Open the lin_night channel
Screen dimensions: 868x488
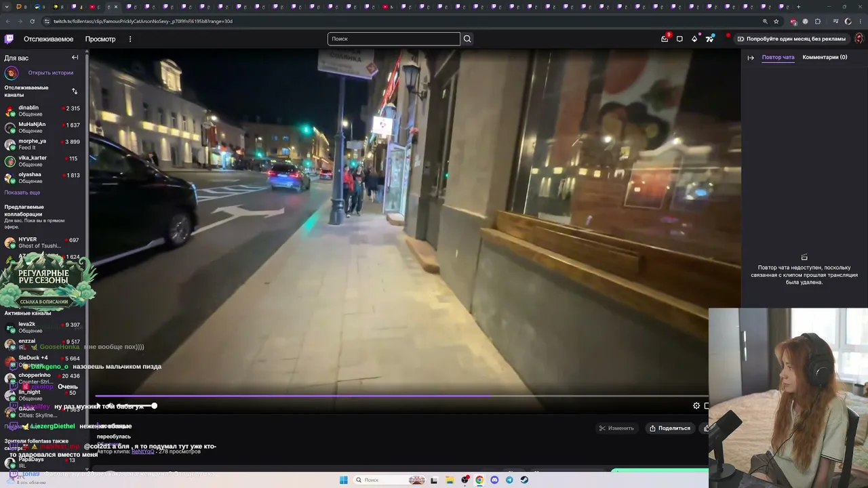click(42, 395)
